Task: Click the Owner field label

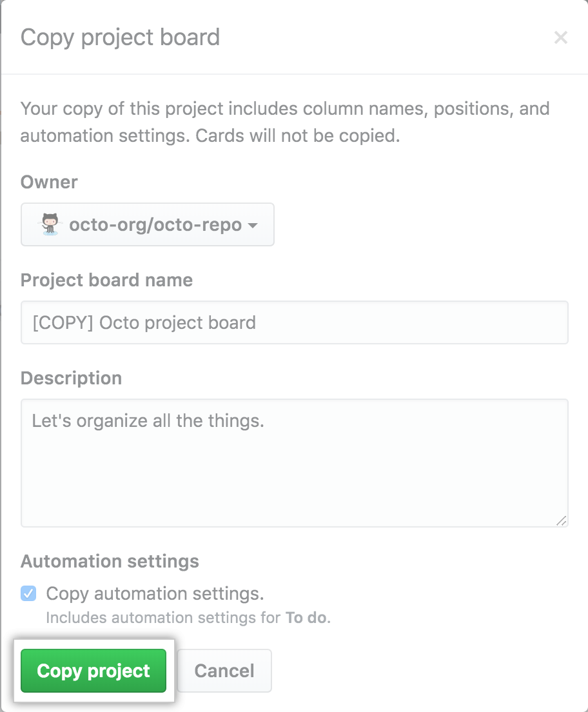Action: (49, 182)
